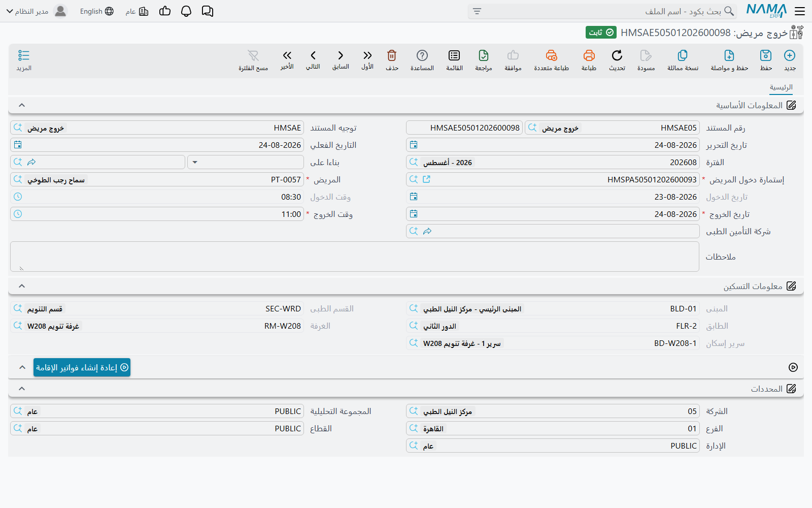Open lookup for الشركة field
Image resolution: width=812 pixels, height=508 pixels.
414,411
